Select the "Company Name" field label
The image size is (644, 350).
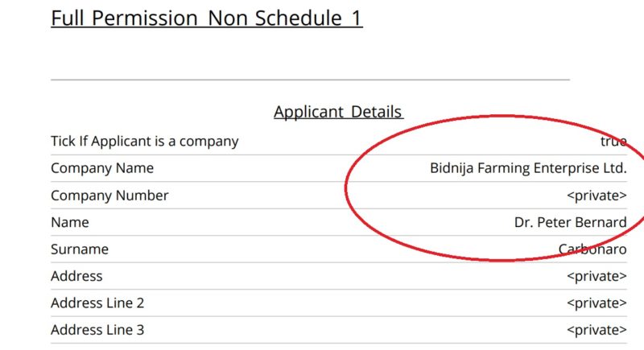point(101,168)
